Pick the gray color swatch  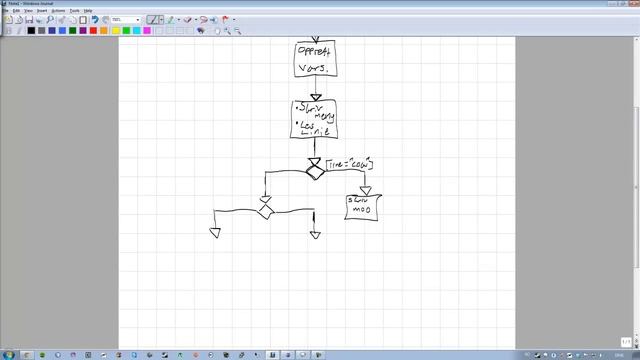42,31
